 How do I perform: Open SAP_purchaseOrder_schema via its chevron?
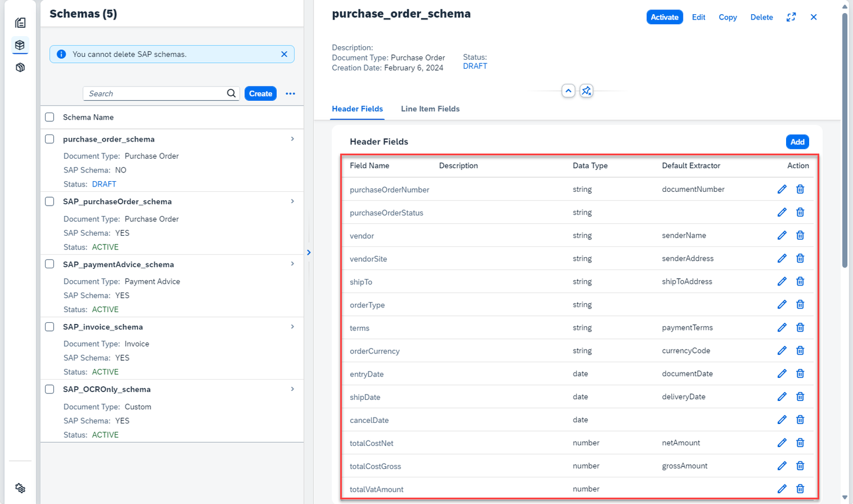point(293,201)
